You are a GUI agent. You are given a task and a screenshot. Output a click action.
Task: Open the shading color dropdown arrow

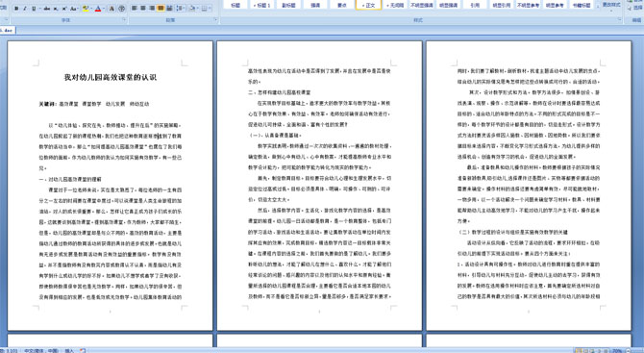[198, 9]
